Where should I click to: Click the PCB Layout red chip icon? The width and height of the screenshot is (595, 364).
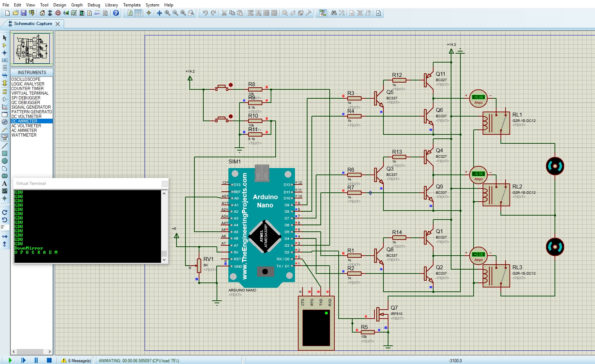(x=58, y=13)
